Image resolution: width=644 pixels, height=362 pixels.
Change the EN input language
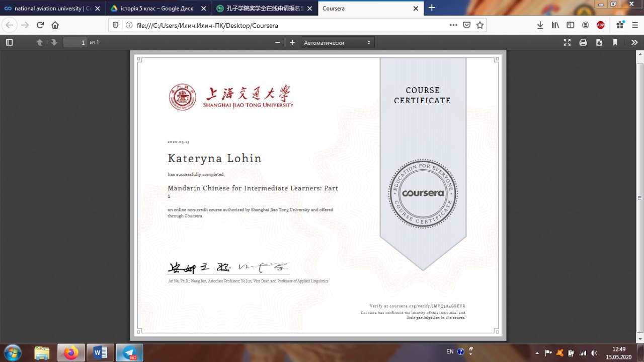click(x=450, y=351)
